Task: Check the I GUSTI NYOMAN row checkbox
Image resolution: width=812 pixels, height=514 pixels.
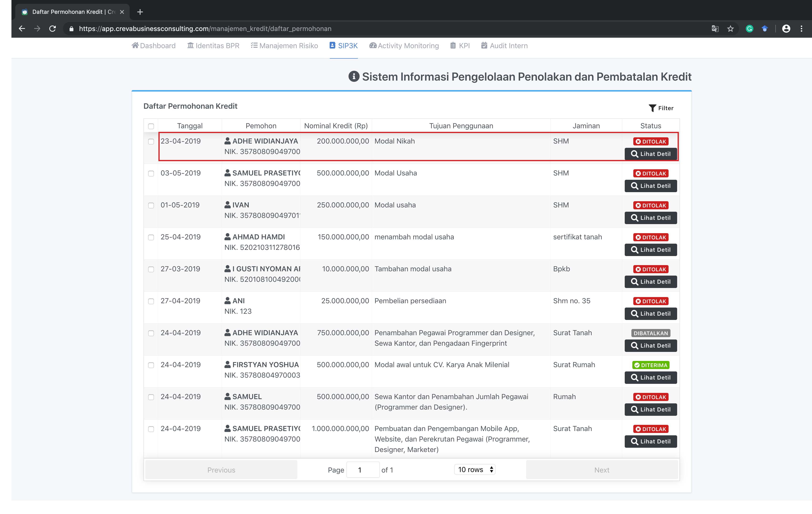Action: (151, 269)
